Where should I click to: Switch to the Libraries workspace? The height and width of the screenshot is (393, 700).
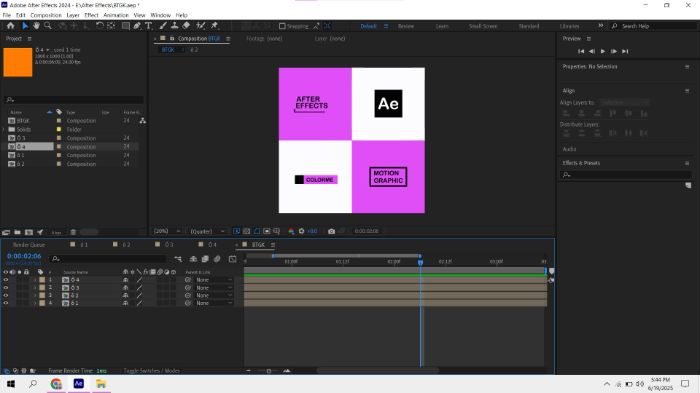click(569, 26)
